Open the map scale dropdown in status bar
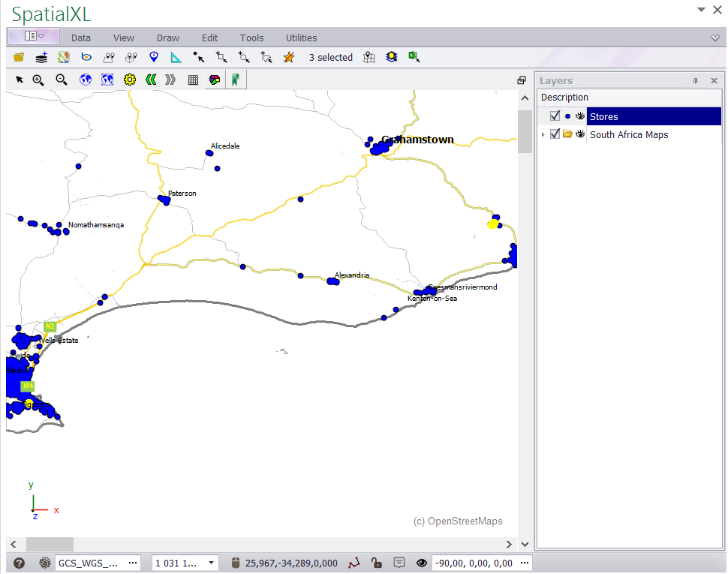 209,563
